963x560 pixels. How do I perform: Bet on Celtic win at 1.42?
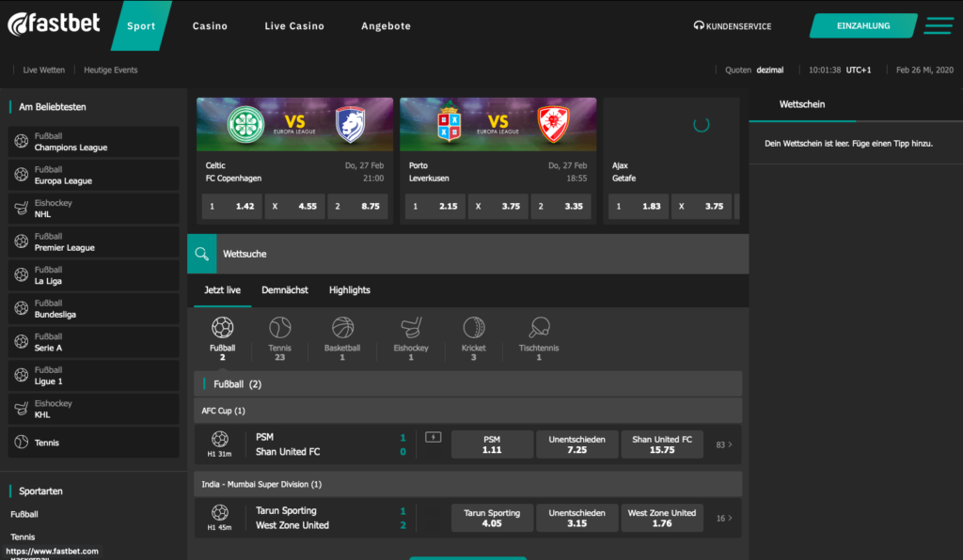tap(232, 207)
